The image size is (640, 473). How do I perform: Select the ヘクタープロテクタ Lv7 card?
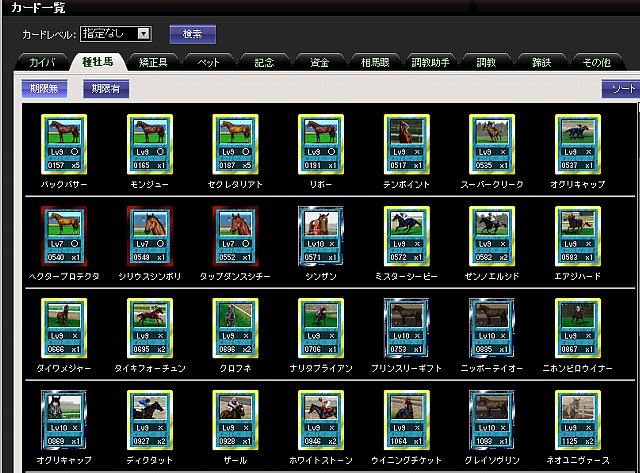point(64,236)
